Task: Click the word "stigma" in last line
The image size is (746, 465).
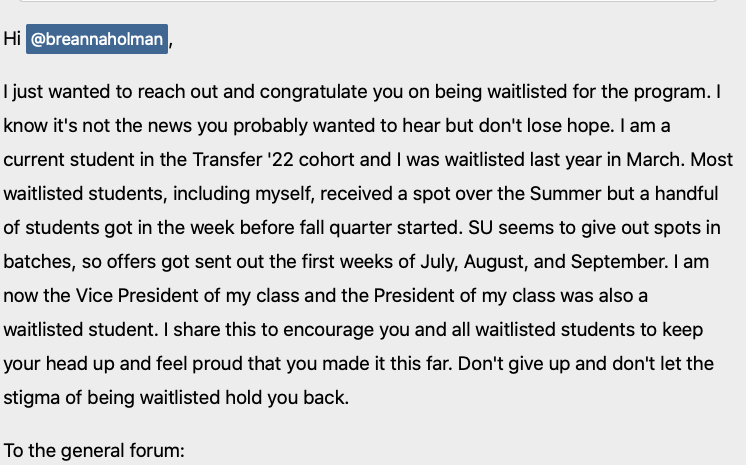Action: point(31,398)
